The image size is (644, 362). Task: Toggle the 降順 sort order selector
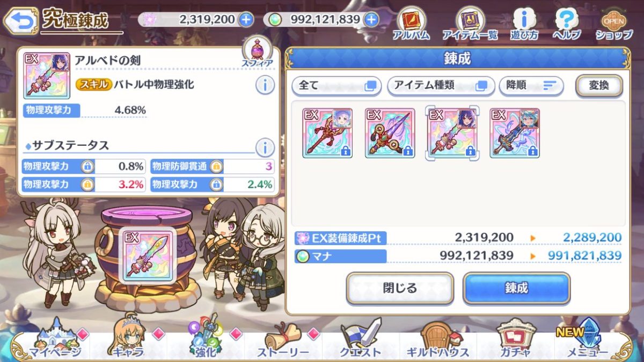531,86
